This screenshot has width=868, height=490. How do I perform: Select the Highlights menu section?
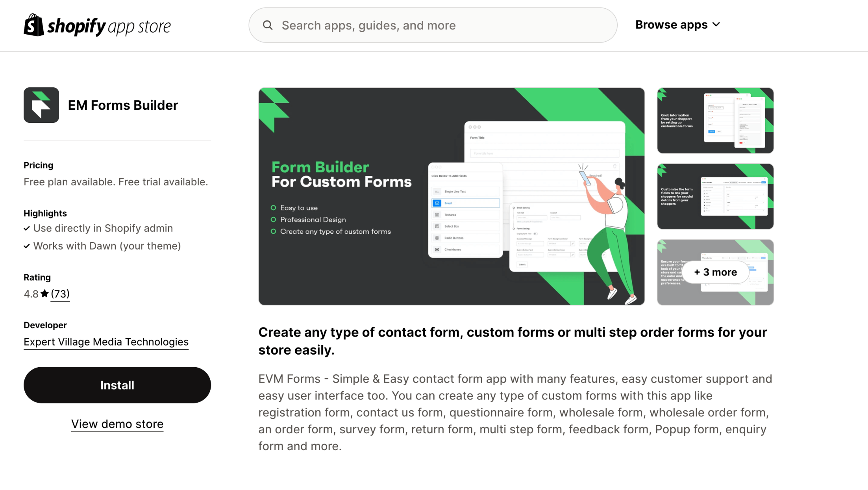point(45,213)
